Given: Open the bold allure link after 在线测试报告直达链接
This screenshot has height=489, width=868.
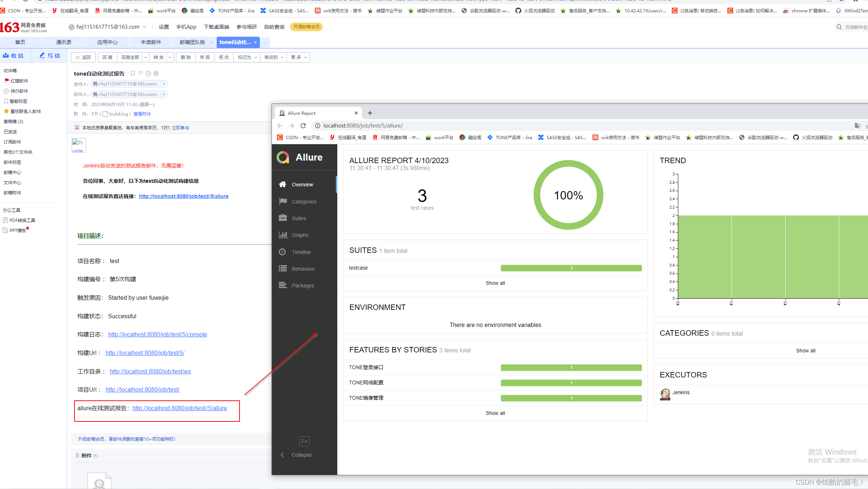Looking at the screenshot, I should coord(184,196).
